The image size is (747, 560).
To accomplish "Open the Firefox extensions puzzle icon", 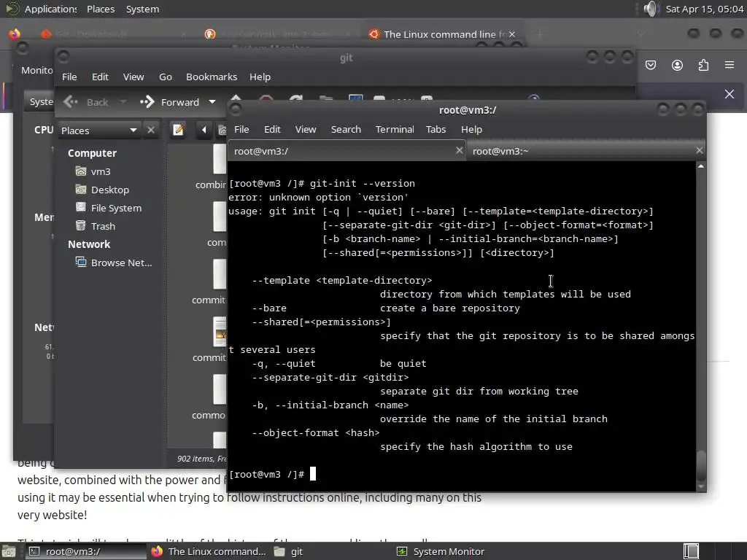I will point(703,65).
